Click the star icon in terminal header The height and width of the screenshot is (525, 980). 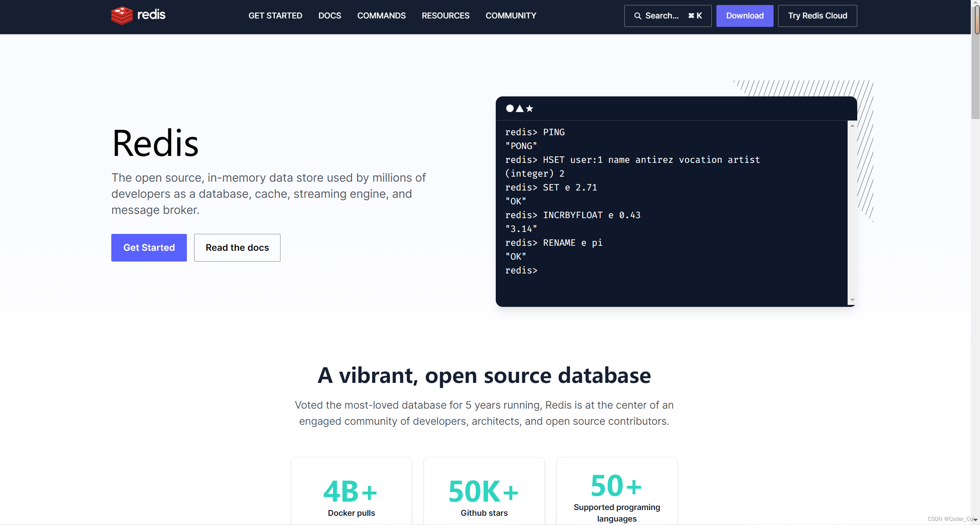(530, 108)
